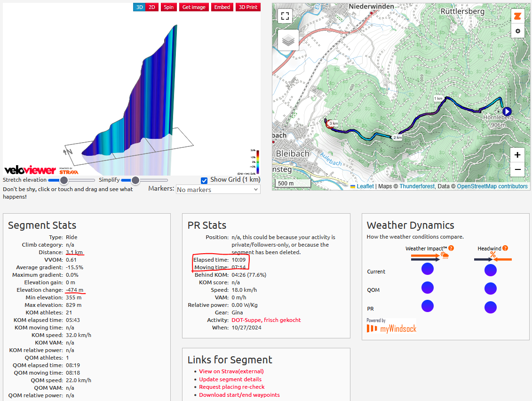Click the Embed button
The image size is (532, 401).
pyautogui.click(x=222, y=7)
